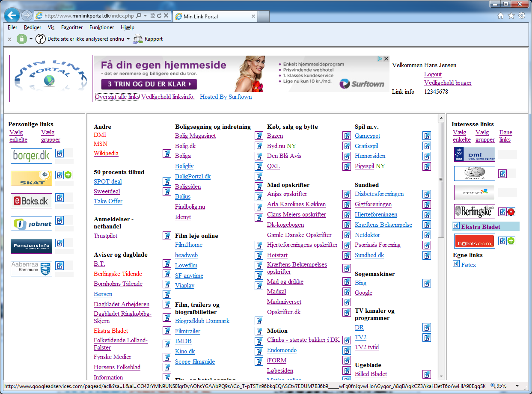
Task: Click the info icon left of Føtex
Action: (456, 264)
